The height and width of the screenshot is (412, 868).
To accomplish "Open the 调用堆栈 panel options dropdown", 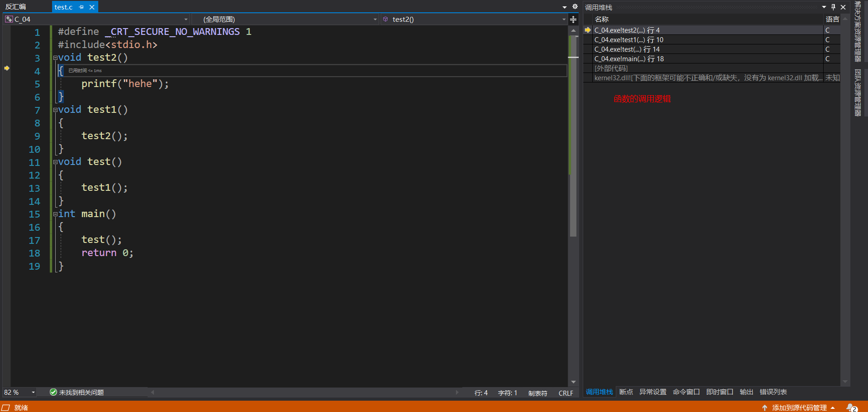I will pyautogui.click(x=824, y=7).
